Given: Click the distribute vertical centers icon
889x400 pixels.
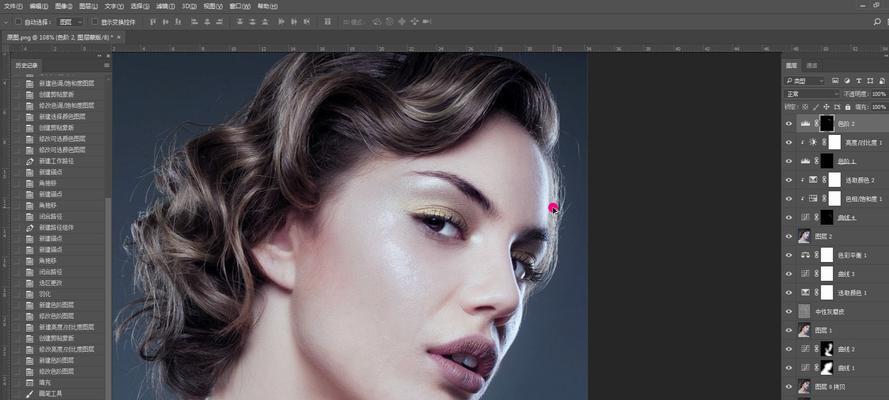Looking at the screenshot, I should (x=252, y=22).
